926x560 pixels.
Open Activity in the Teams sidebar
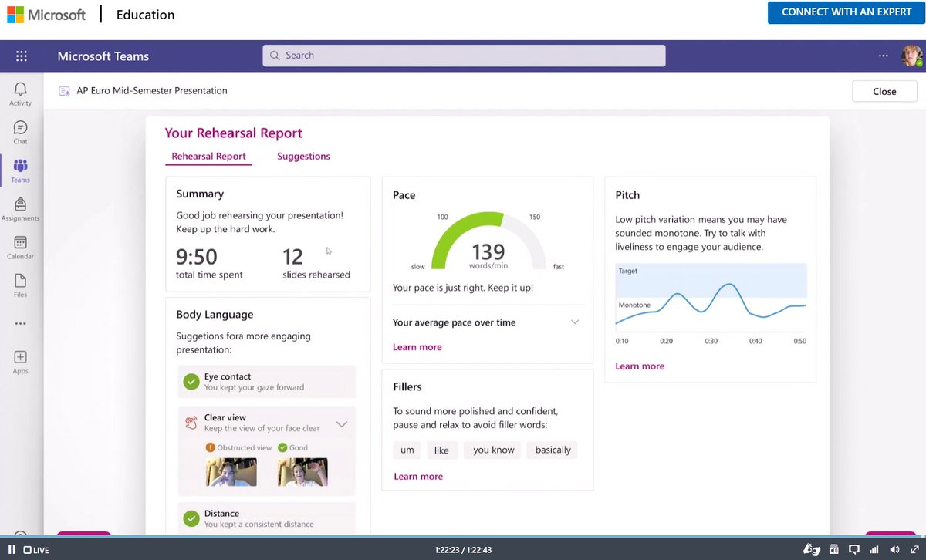[x=21, y=95]
